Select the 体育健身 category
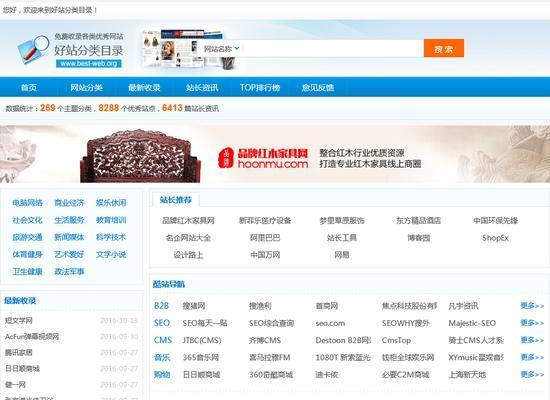 [x=27, y=254]
